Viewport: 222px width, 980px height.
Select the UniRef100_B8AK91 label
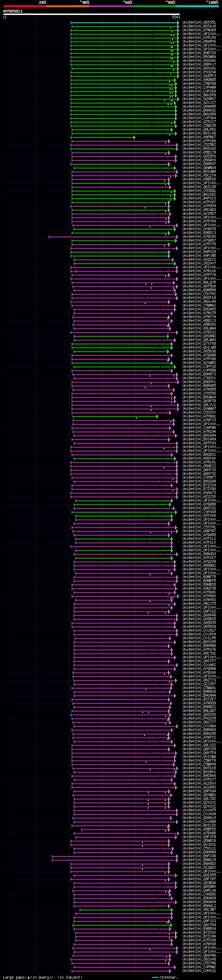(199, 111)
